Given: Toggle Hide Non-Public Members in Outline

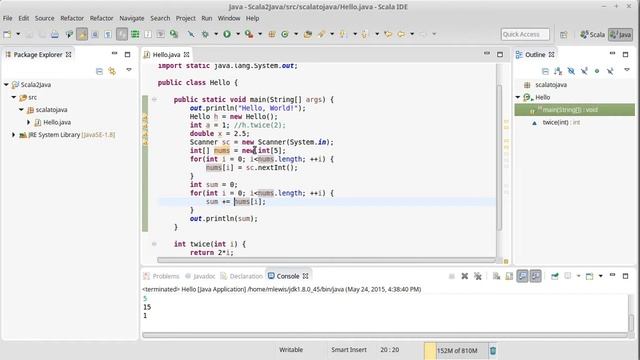Looking at the screenshot, I should click(597, 71).
